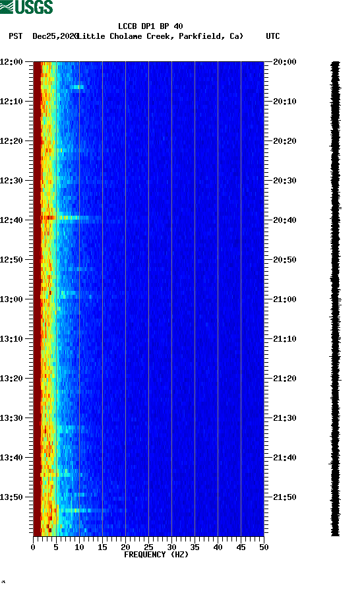Click the '40' frequency axis label
Viewport: 364px width, 589px height.
point(218,547)
